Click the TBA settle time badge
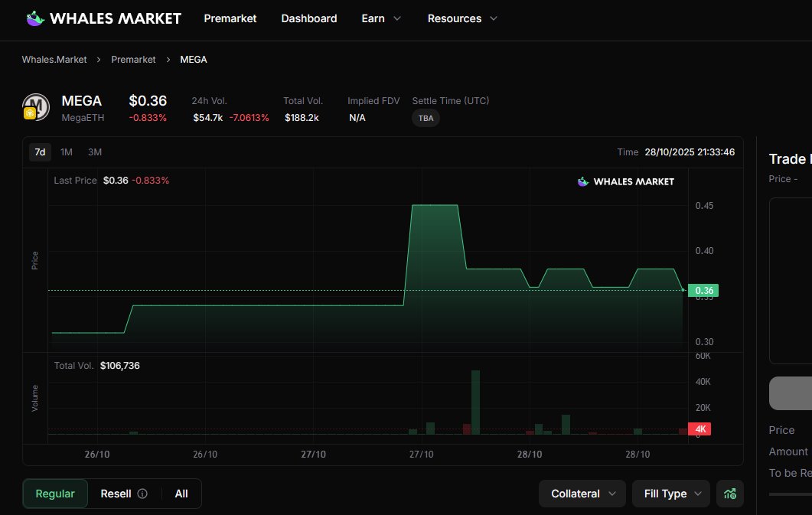 [x=426, y=119]
